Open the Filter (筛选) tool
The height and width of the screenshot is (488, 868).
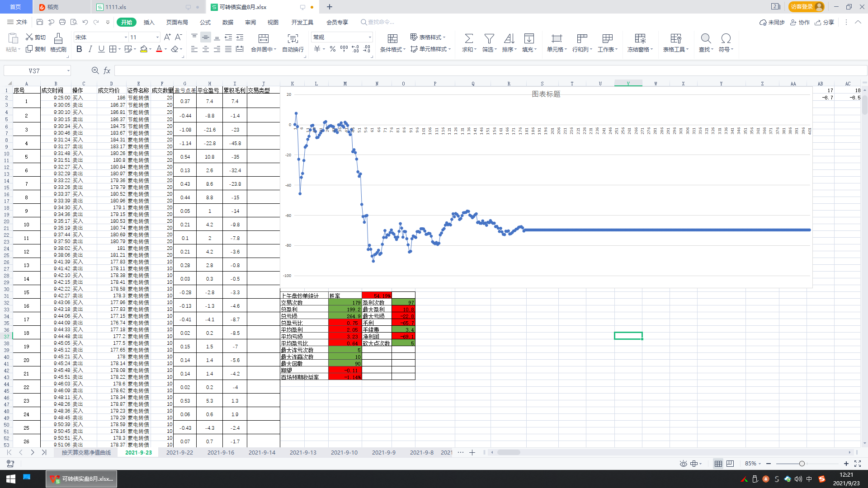[489, 43]
